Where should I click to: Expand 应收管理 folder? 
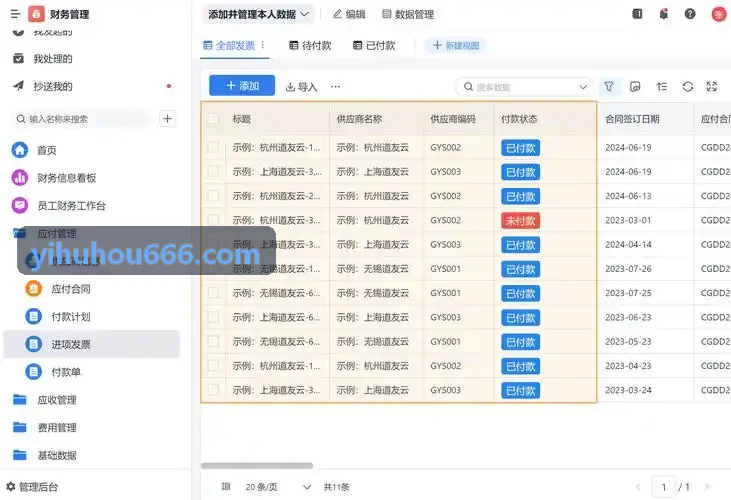click(x=45, y=400)
